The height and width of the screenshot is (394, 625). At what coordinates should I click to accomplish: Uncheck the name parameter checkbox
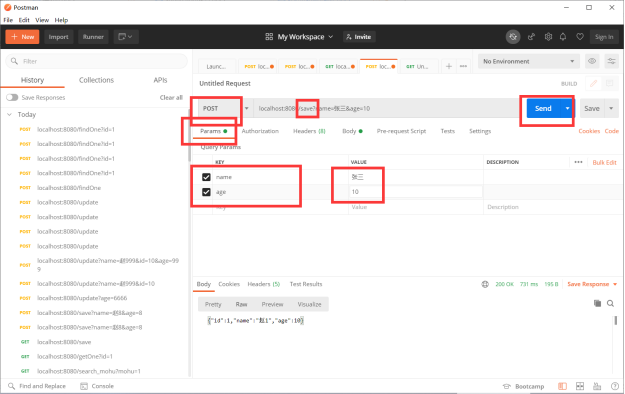(x=206, y=177)
